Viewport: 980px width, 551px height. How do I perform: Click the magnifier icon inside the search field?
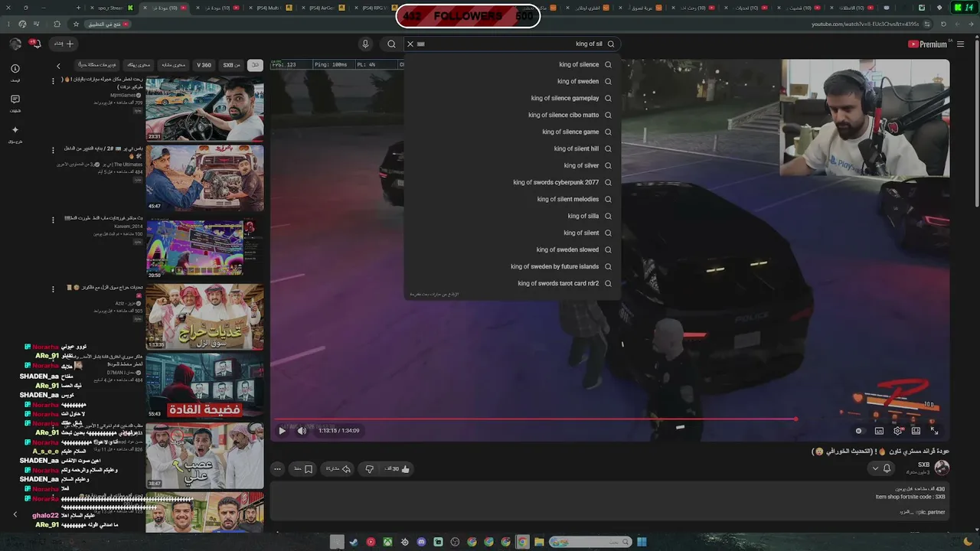point(611,44)
